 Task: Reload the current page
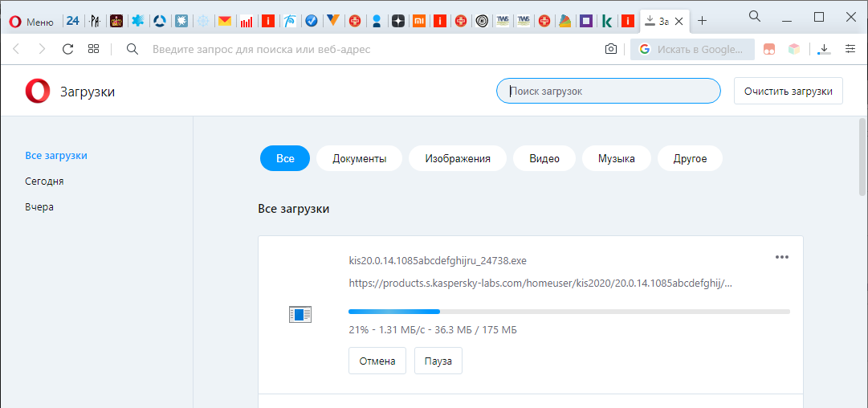tap(67, 49)
